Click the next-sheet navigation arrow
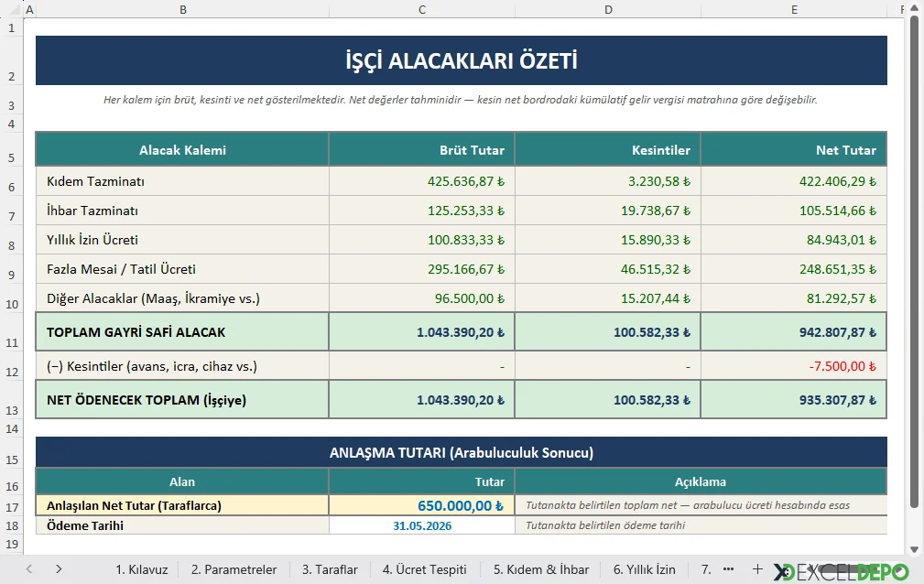The height and width of the screenshot is (584, 924). tap(57, 568)
